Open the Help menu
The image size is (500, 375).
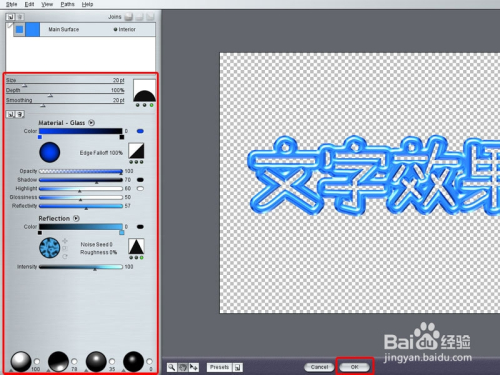(x=87, y=4)
